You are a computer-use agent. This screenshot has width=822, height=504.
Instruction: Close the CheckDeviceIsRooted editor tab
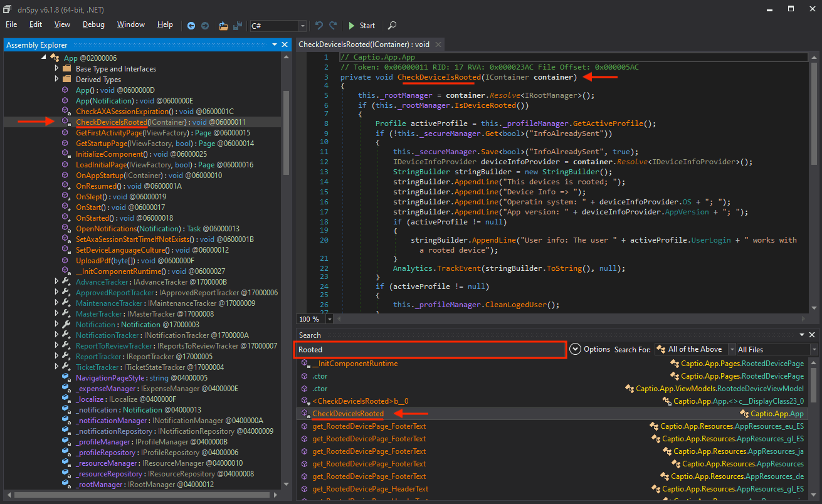(438, 45)
